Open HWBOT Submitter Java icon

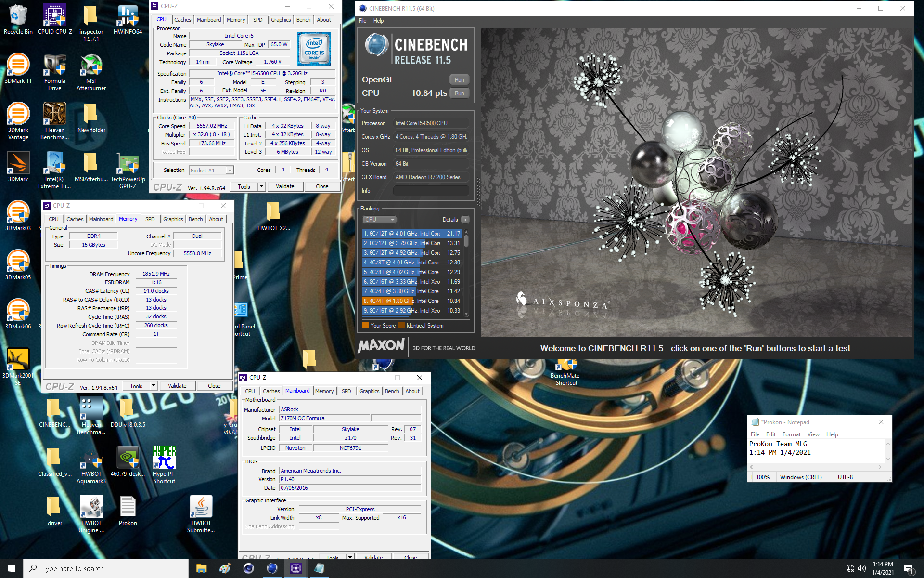pyautogui.click(x=201, y=514)
